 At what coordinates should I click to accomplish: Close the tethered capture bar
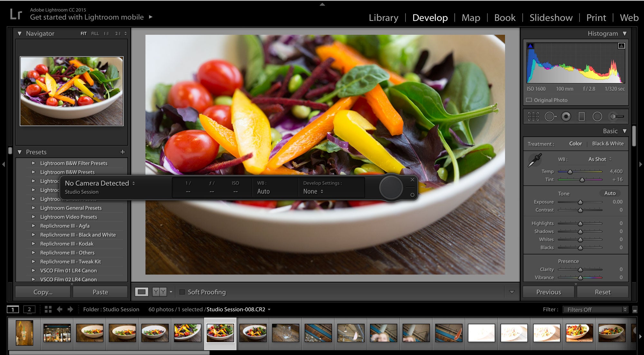412,180
